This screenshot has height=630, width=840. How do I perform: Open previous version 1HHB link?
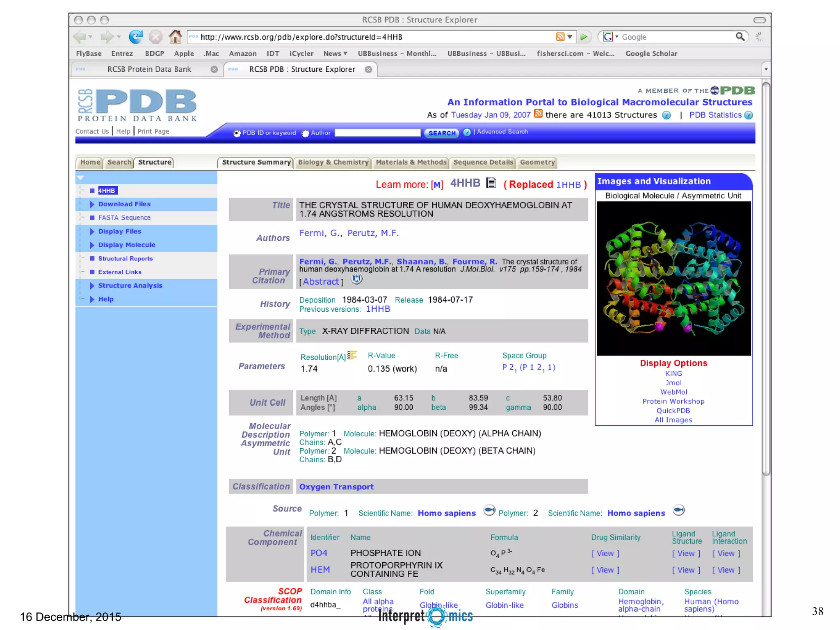click(378, 309)
